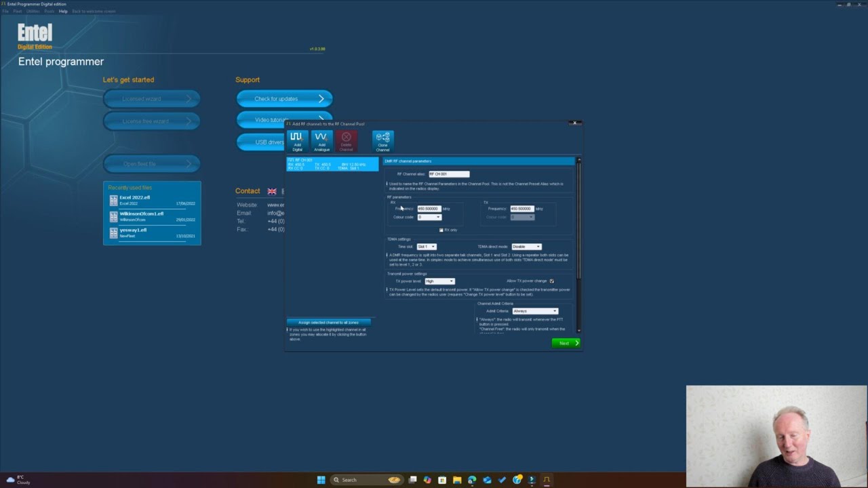Open File Explorer from the taskbar
The height and width of the screenshot is (488, 868).
[457, 480]
